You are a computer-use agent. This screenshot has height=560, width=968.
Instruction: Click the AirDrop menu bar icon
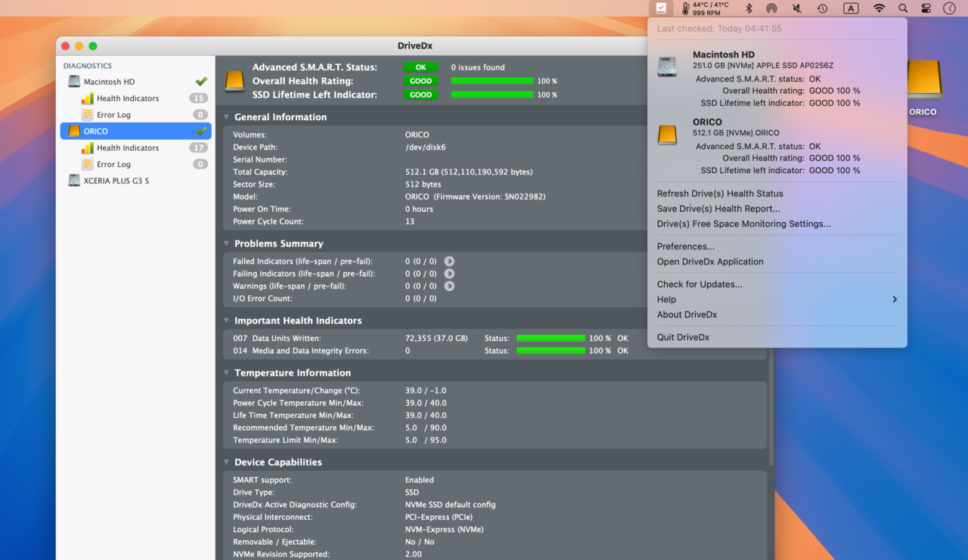[x=771, y=8]
